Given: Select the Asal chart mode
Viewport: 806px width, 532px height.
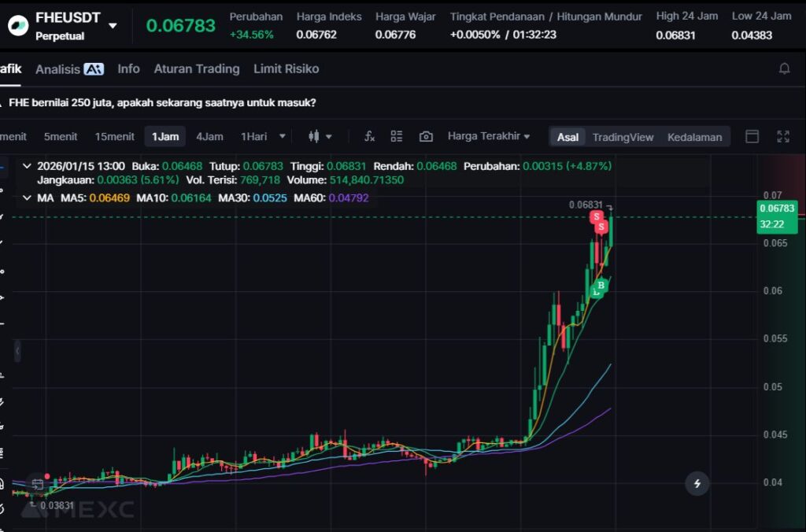Looking at the screenshot, I should pos(568,137).
